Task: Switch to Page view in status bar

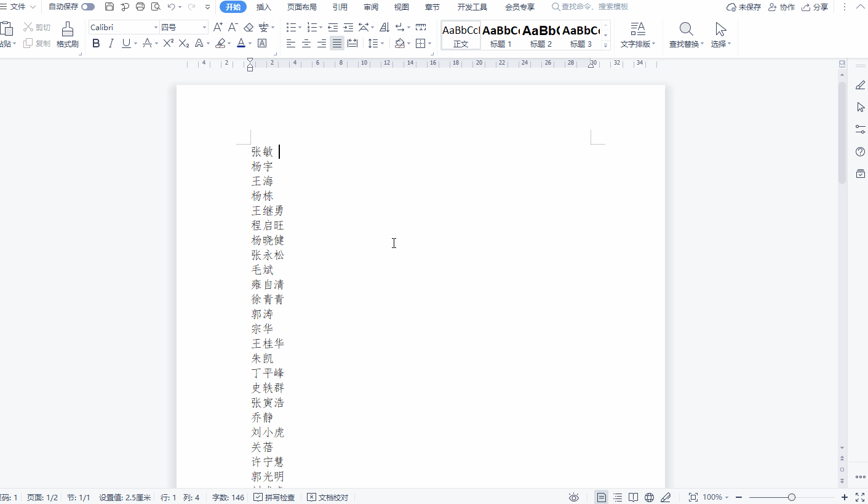Action: point(602,497)
